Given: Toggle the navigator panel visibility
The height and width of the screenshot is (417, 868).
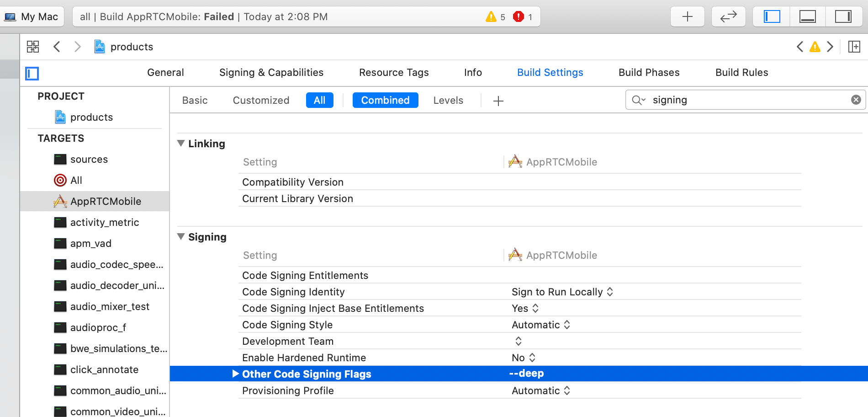Looking at the screenshot, I should [x=772, y=17].
